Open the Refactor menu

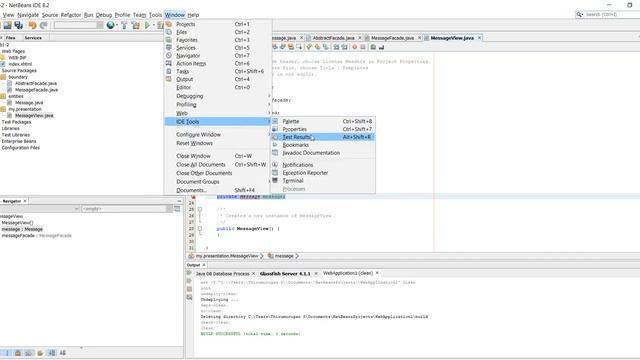pos(71,15)
